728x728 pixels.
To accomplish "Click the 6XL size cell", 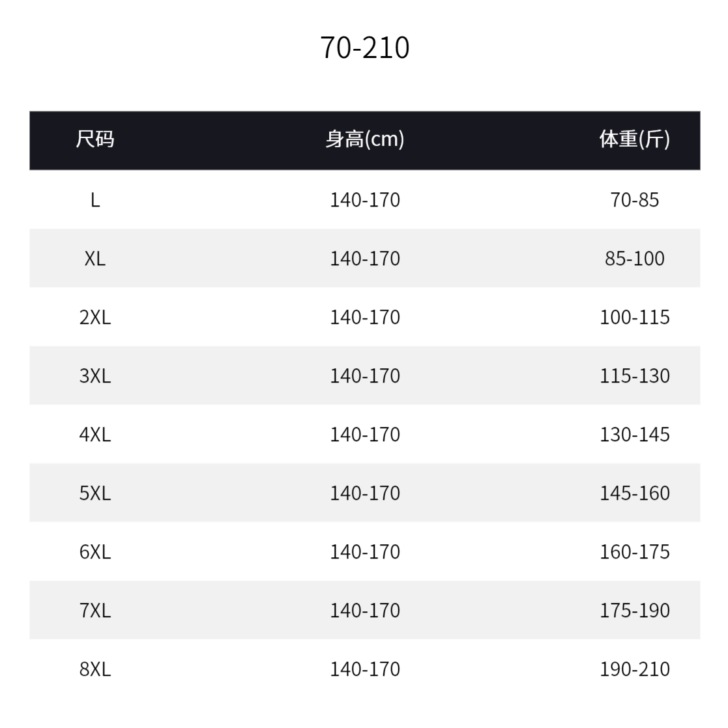I will click(x=95, y=551).
